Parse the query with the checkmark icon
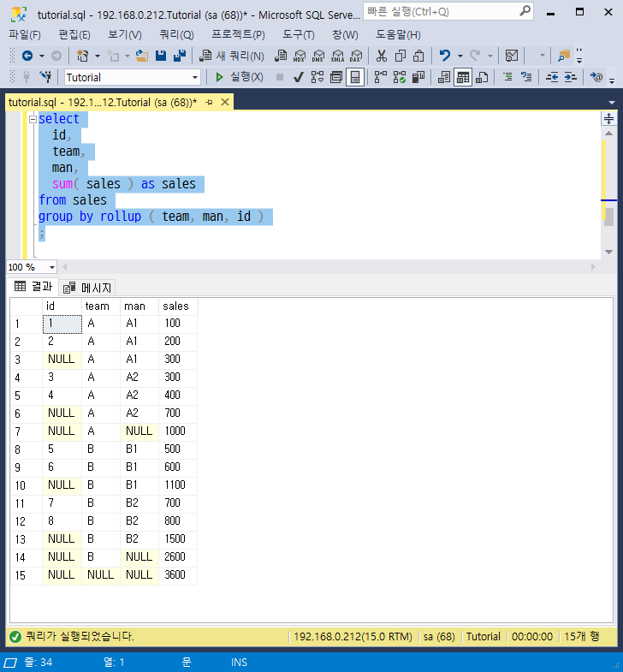The height and width of the screenshot is (672, 623). click(299, 77)
